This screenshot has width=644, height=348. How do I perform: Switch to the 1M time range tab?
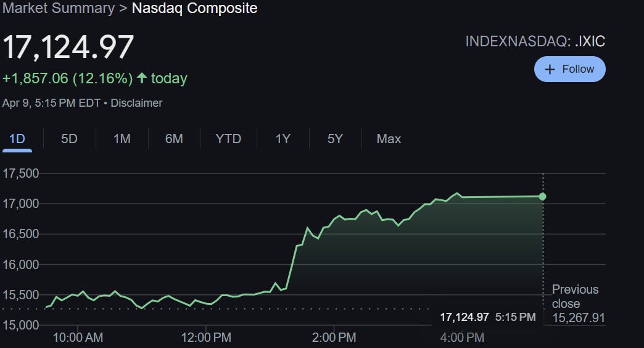pos(122,139)
